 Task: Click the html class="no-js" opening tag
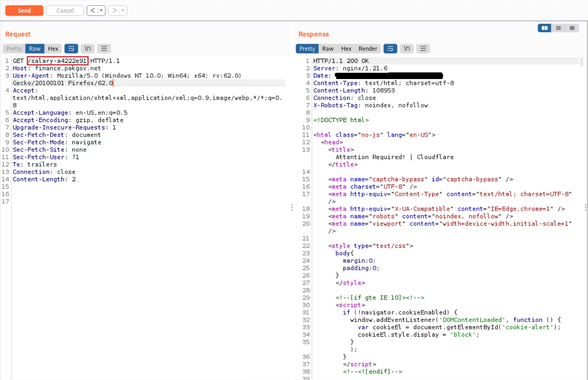point(374,135)
